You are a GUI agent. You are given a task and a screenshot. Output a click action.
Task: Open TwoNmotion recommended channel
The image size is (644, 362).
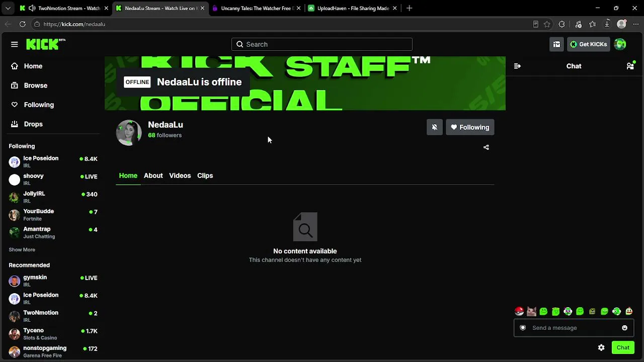[53, 316]
